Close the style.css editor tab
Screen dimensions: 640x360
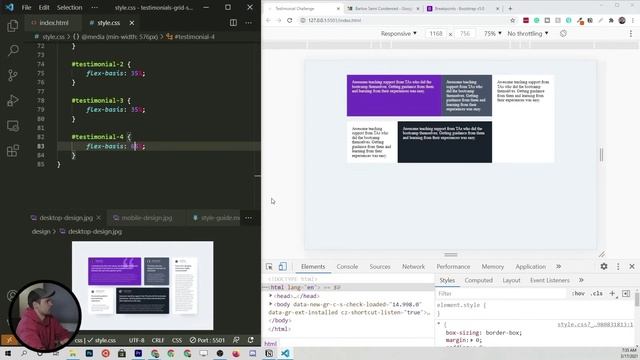[131, 23]
